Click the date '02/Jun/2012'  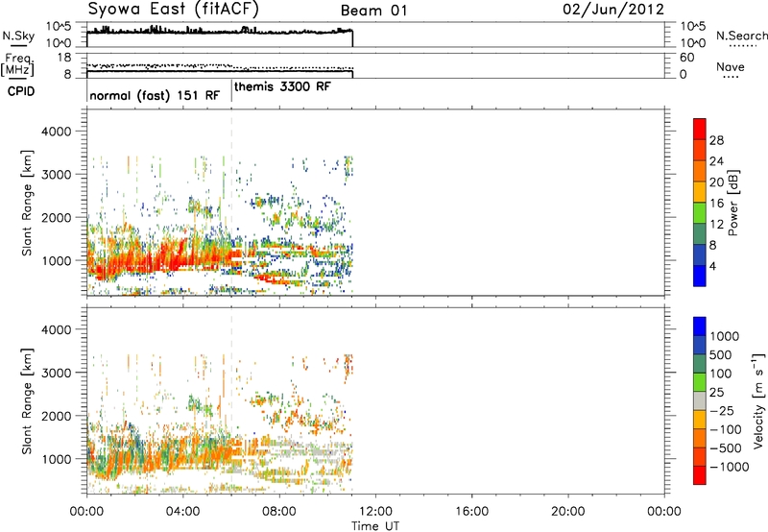613,10
